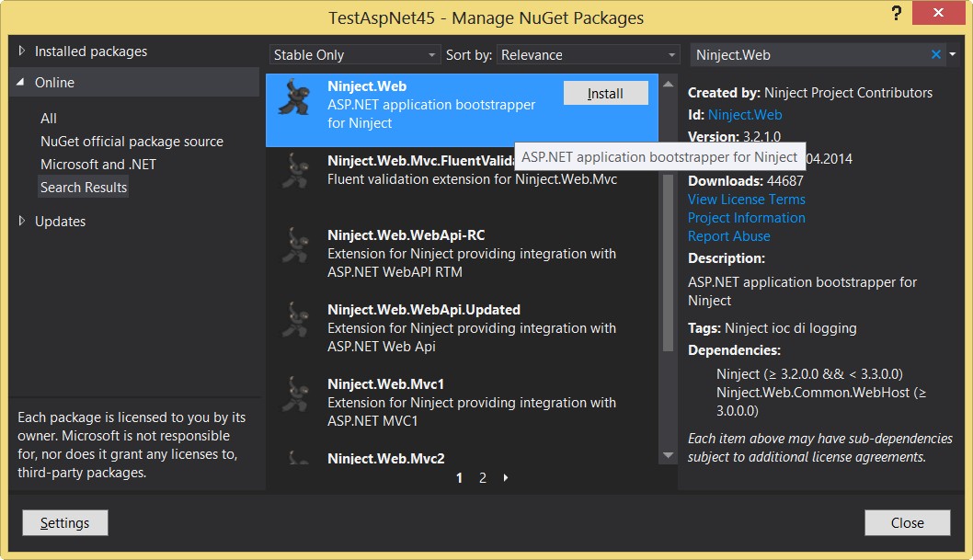Open the search history dropdown arrow
973x560 pixels.
tap(953, 54)
